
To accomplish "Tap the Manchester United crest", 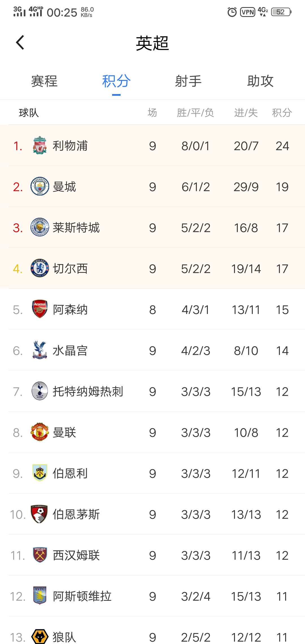I will [40, 432].
